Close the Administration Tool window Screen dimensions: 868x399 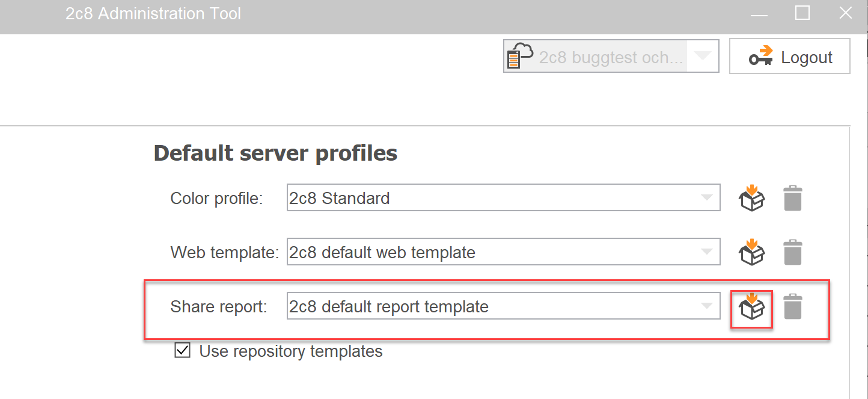[x=846, y=13]
